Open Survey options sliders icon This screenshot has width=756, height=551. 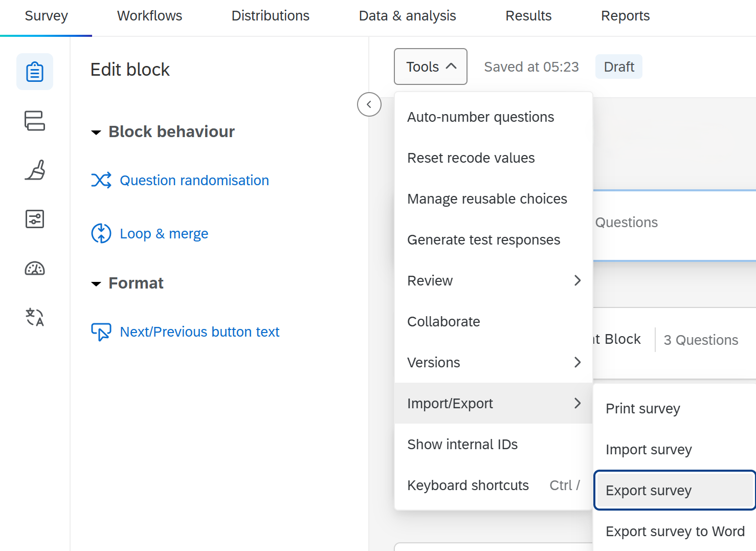(x=35, y=219)
